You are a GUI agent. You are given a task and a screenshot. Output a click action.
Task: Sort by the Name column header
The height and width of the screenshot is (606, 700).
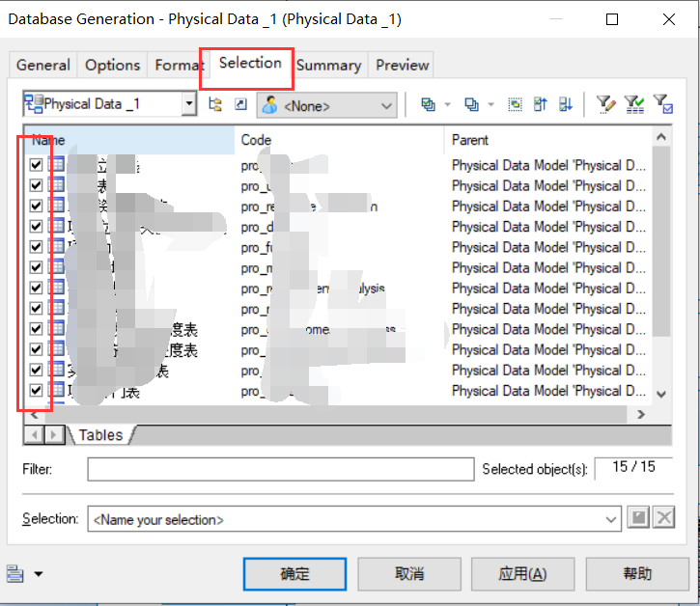(129, 140)
